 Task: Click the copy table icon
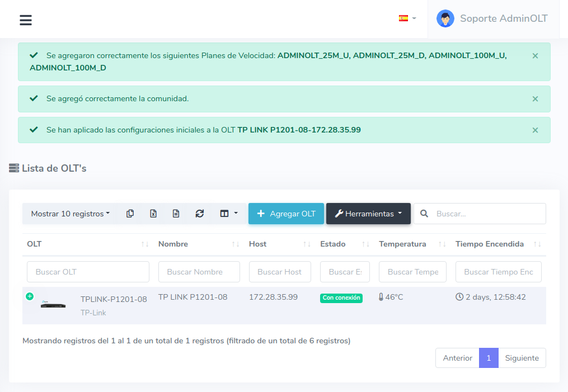coord(130,214)
